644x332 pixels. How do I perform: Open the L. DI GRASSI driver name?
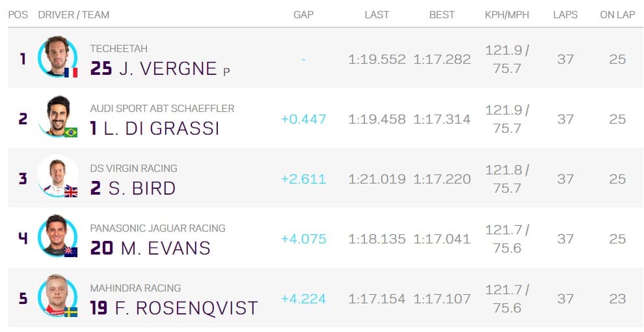(161, 128)
